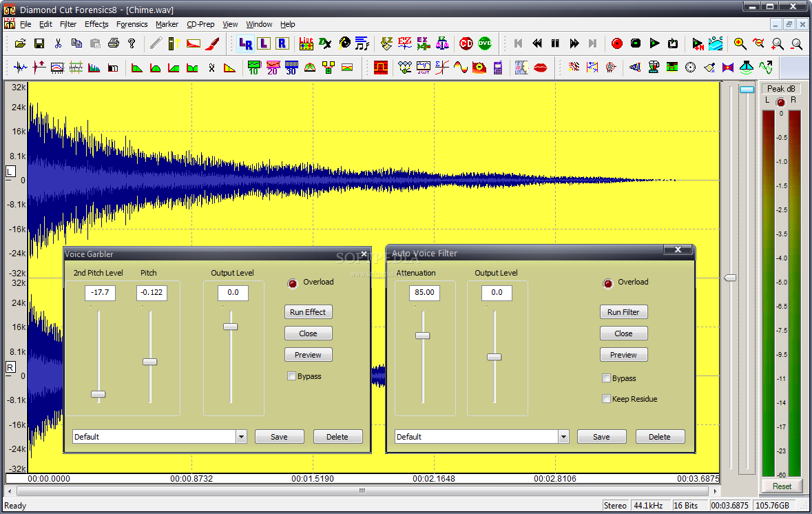812x514 pixels.
Task: Open the 10-band graphic equalizer icon
Action: [x=253, y=68]
